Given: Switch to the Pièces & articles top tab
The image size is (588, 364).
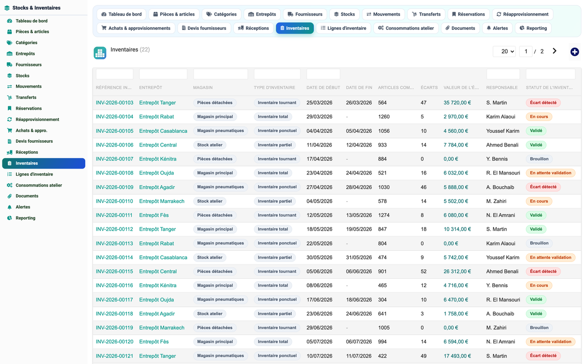Looking at the screenshot, I should [x=174, y=14].
